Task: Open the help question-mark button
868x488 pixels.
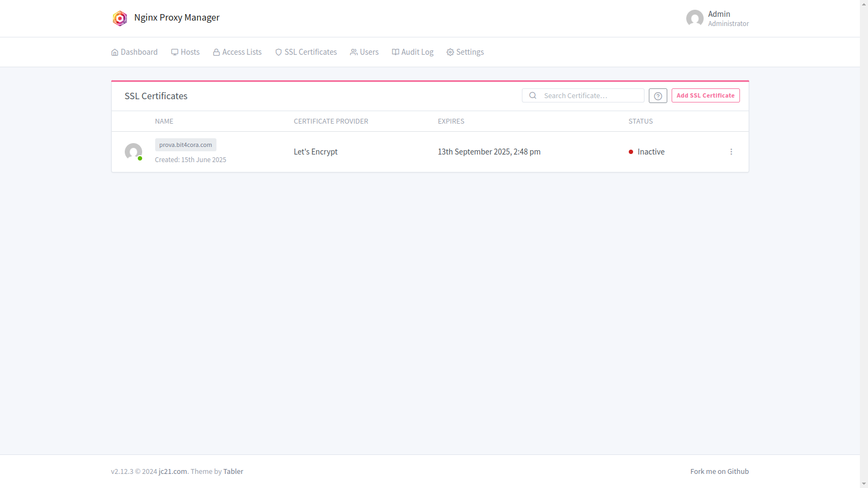Action: click(658, 96)
